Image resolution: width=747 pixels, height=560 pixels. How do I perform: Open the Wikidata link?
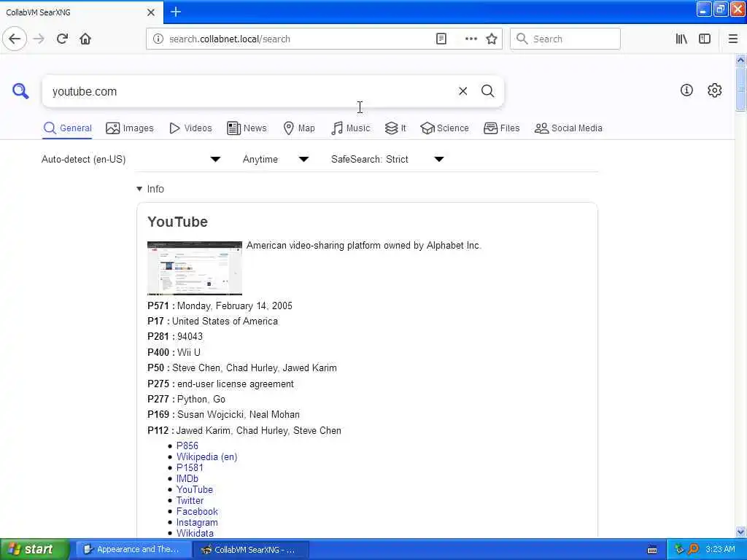coord(195,533)
